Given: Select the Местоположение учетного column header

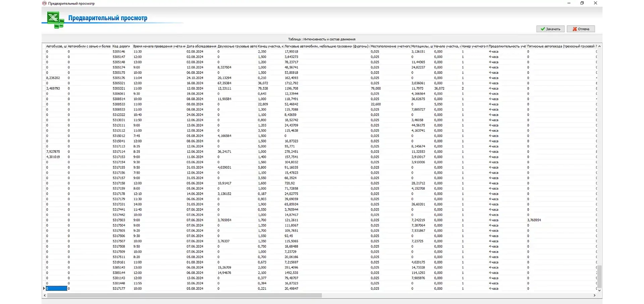Looking at the screenshot, I should point(390,46).
